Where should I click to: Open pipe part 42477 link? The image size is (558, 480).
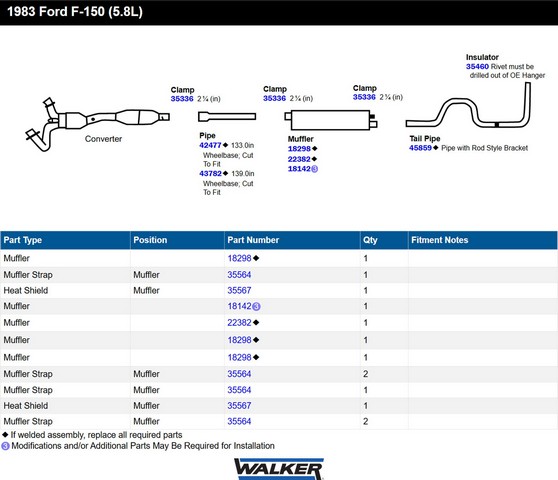210,145
